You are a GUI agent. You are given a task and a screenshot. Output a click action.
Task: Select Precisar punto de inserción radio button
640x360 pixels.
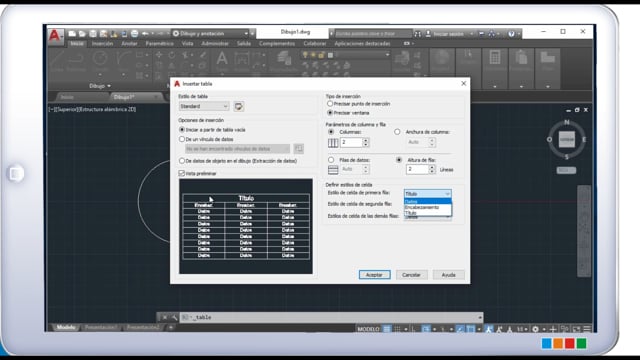(x=330, y=104)
